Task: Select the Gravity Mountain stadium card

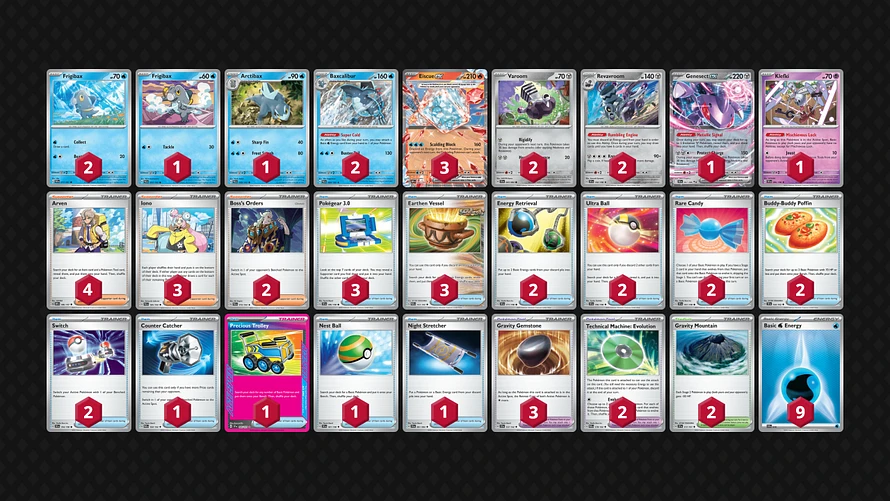Action: [712, 373]
